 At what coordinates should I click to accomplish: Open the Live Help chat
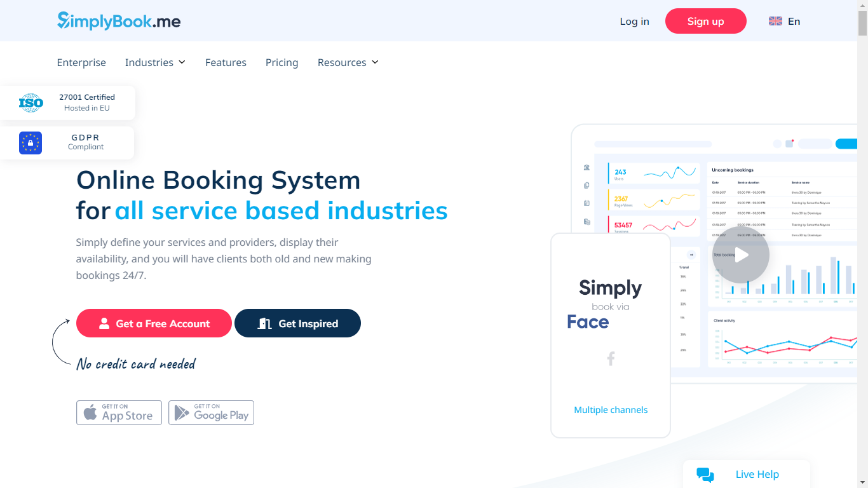point(747,474)
